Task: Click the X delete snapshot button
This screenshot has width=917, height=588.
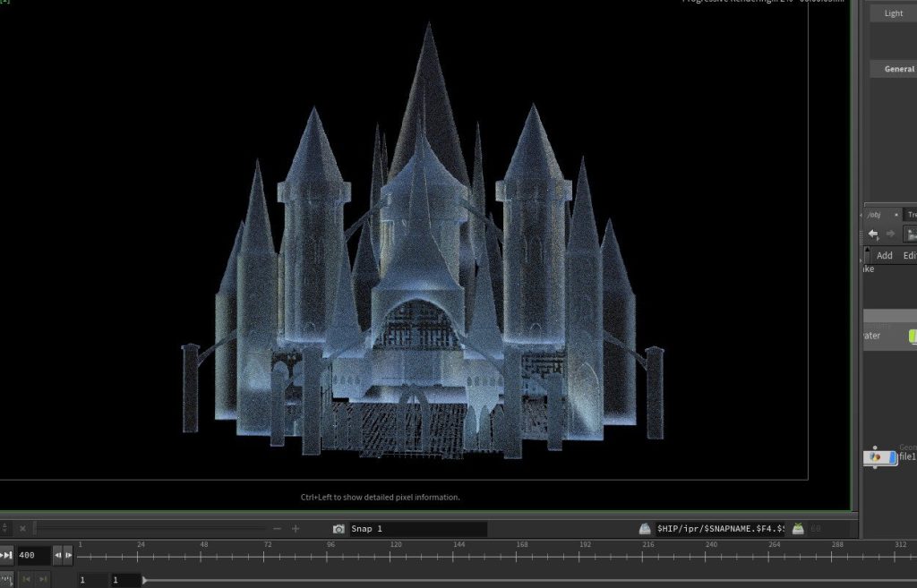Action: pyautogui.click(x=22, y=529)
